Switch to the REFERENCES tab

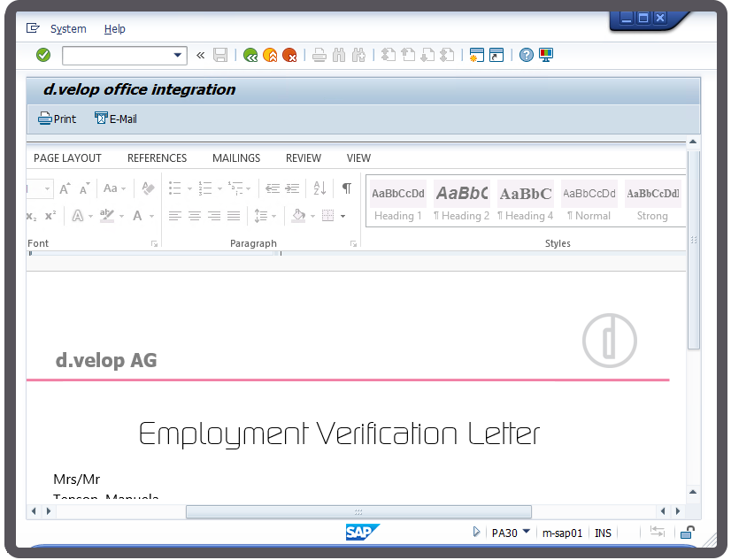pyautogui.click(x=158, y=158)
